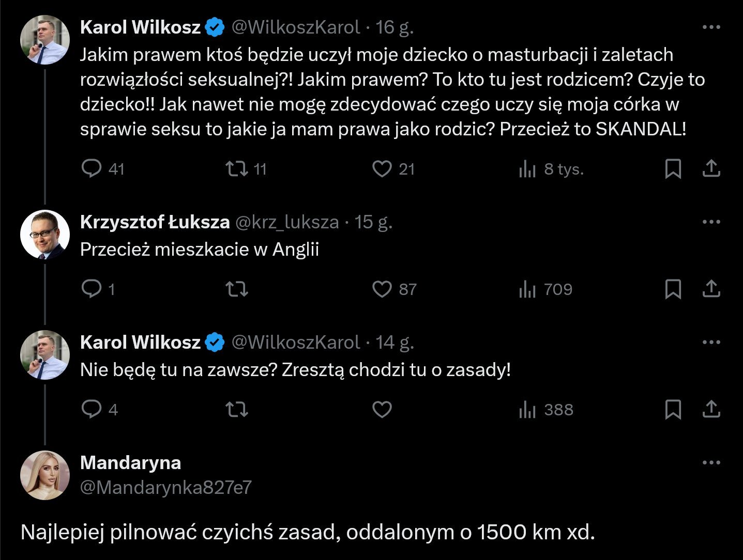The image size is (743, 560).
Task: Open more options on Mandaryna's tweet
Action: click(711, 463)
